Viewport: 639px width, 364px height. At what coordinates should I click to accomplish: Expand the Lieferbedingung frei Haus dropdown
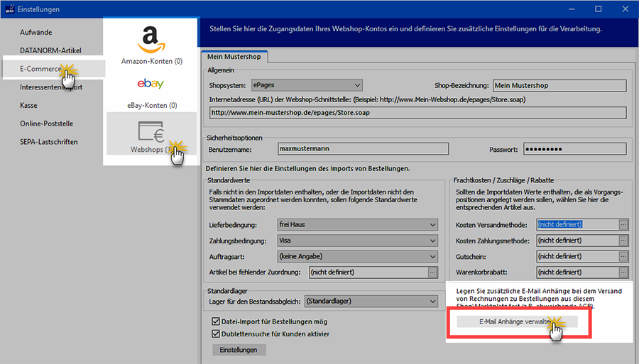(357, 225)
